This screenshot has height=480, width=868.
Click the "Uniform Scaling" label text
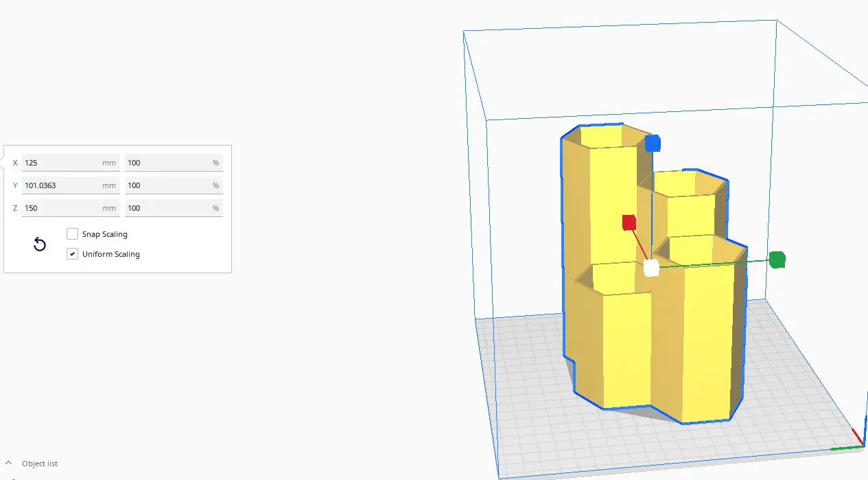[111, 254]
